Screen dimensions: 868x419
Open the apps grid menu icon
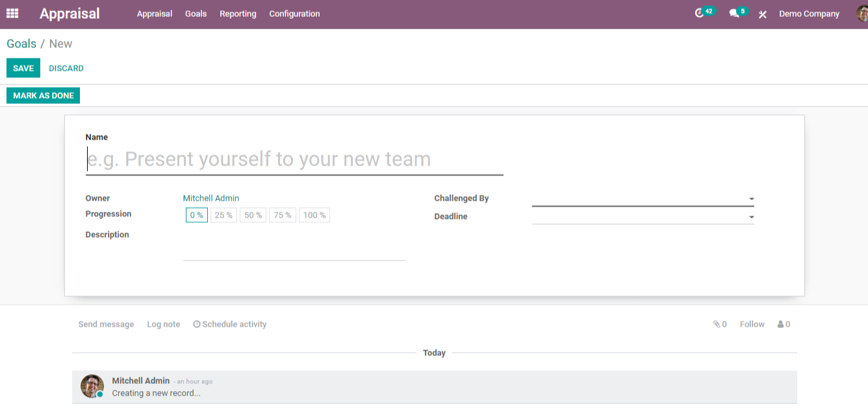pos(12,13)
